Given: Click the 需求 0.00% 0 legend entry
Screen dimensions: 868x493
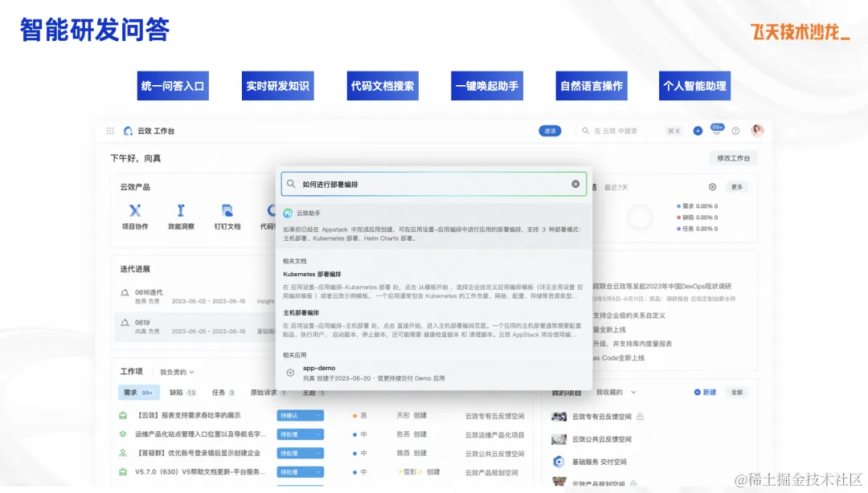Looking at the screenshot, I should pyautogui.click(x=698, y=206).
